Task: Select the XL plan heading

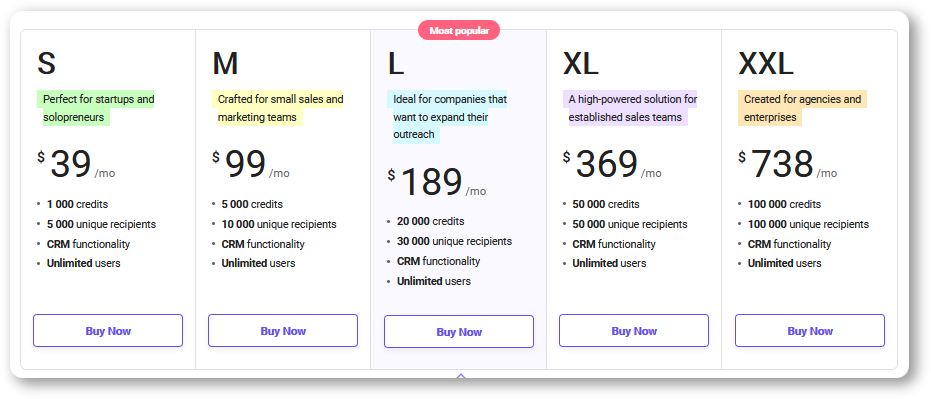Action: tap(581, 64)
